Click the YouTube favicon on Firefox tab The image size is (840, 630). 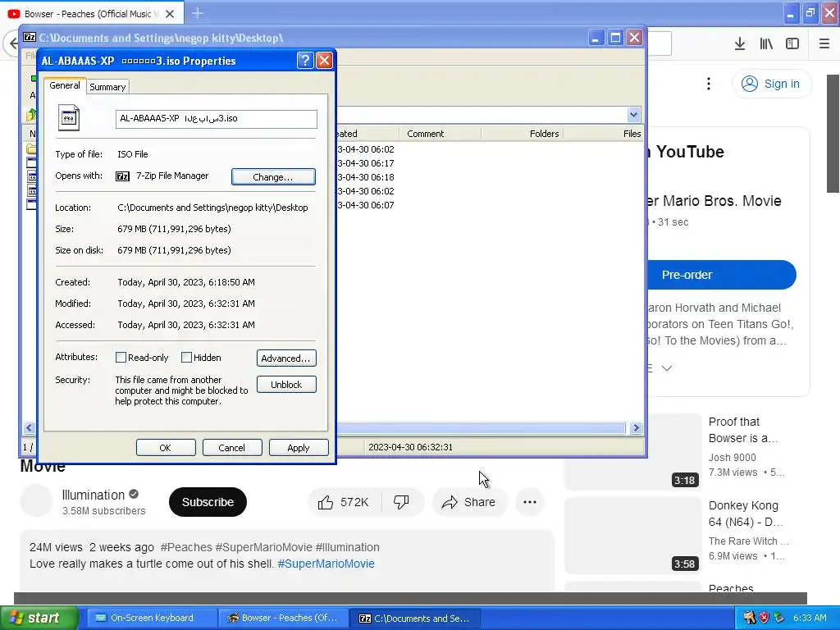point(14,14)
